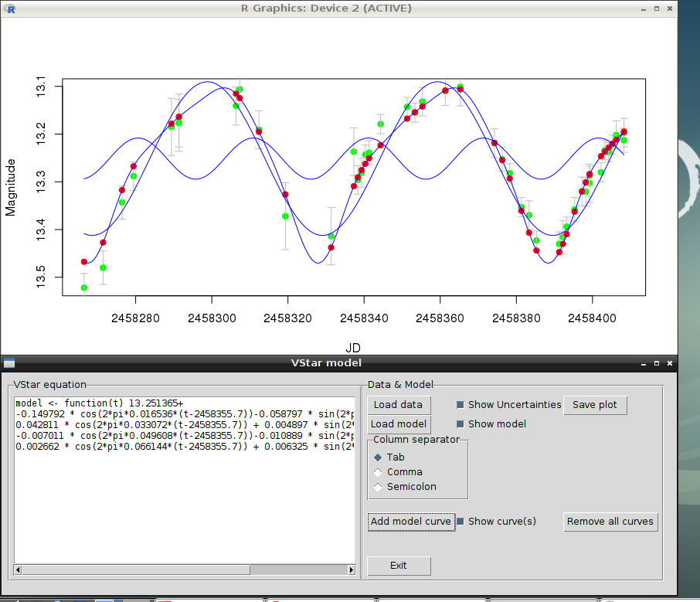Click the Load model button
Viewport: 700px width, 602px height.
pyautogui.click(x=398, y=423)
